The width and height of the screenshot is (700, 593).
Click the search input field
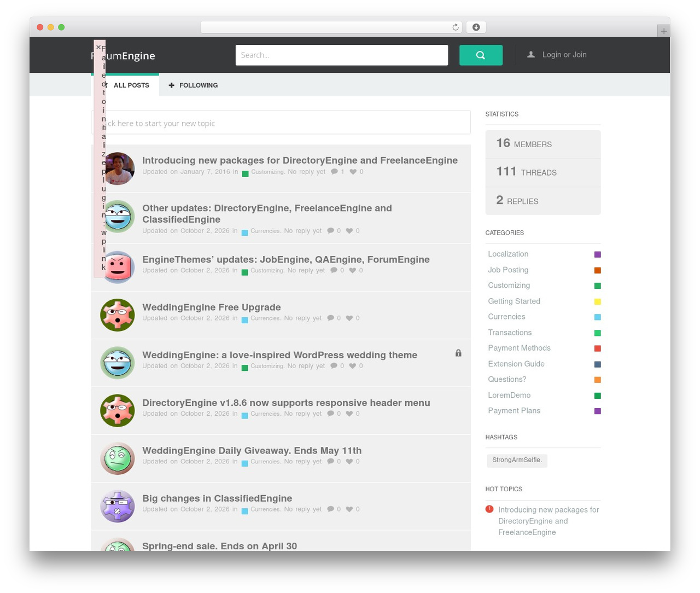tap(342, 55)
